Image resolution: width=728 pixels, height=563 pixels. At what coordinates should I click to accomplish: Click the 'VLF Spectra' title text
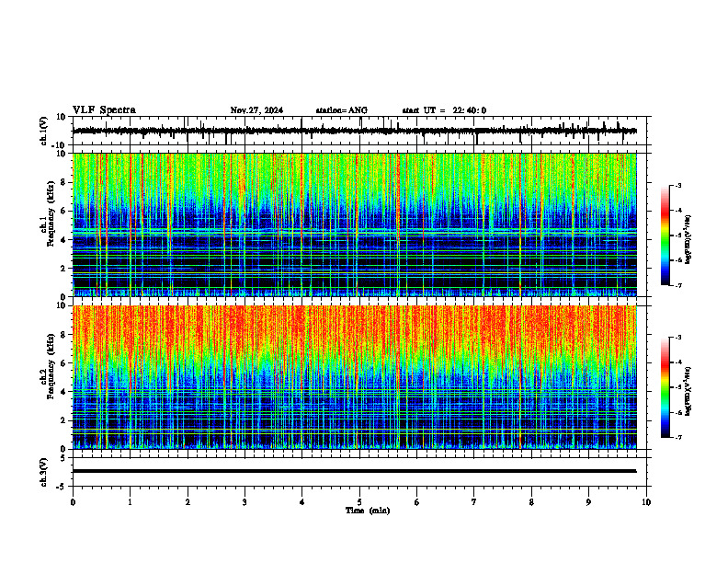click(104, 110)
